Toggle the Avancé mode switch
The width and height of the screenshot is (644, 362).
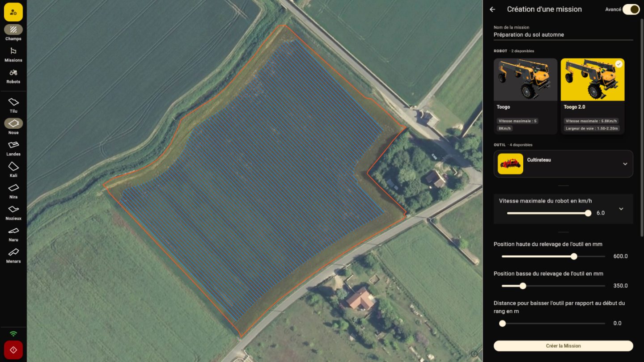click(631, 9)
